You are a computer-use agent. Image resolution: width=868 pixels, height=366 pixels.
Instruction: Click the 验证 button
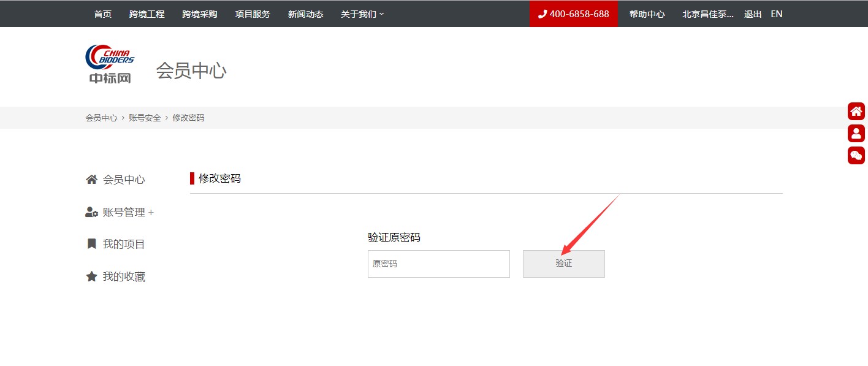[564, 264]
